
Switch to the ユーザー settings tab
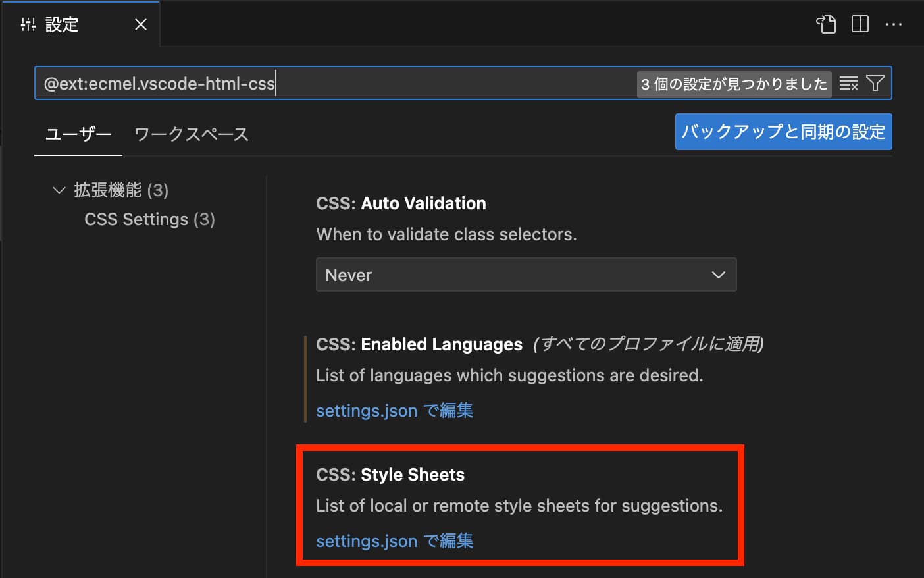[x=78, y=134]
